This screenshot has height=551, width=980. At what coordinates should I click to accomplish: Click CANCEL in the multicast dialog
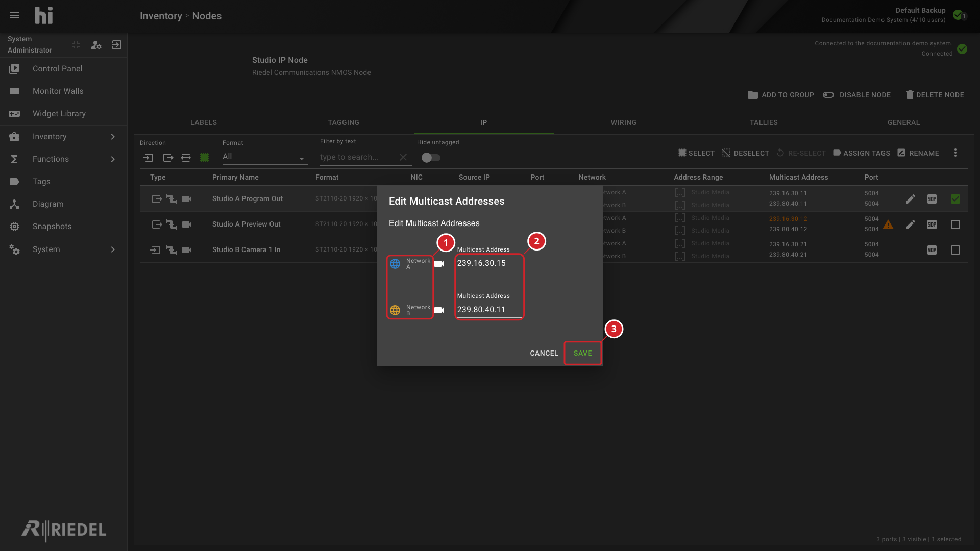544,353
